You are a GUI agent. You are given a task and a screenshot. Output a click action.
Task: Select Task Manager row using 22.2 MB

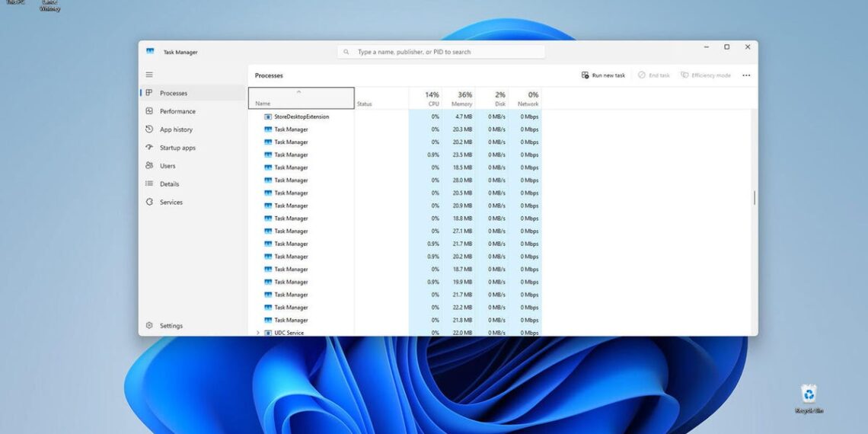(394, 308)
